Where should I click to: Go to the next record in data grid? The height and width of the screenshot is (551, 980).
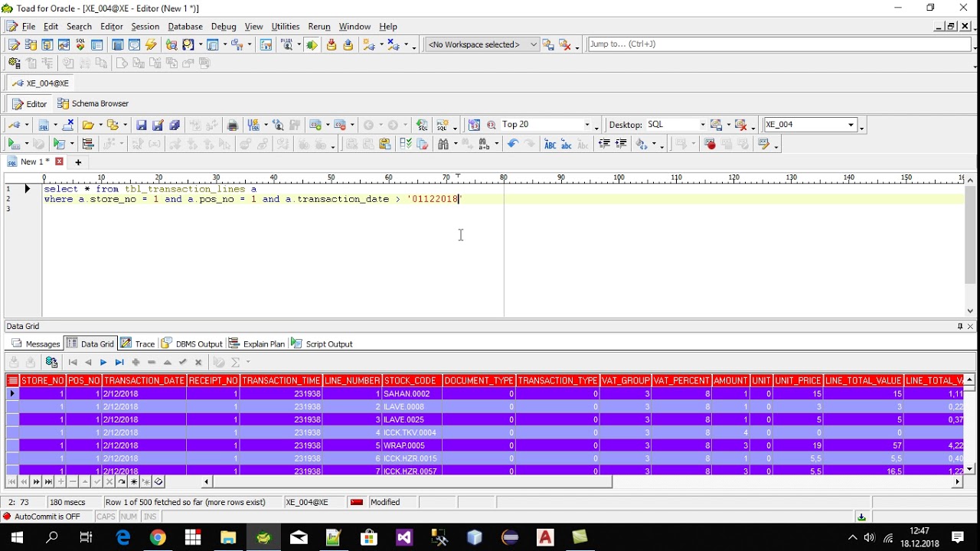pyautogui.click(x=103, y=363)
